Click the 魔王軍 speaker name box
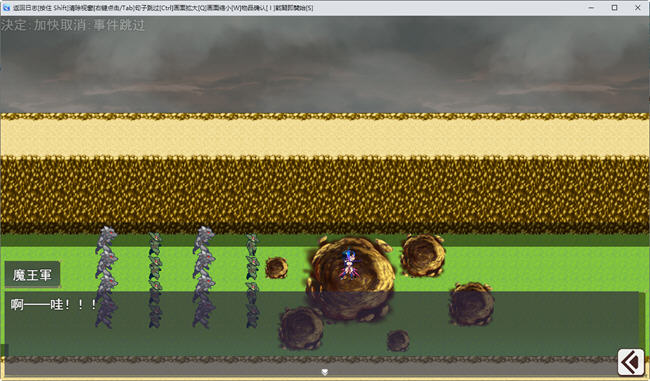 pos(32,274)
